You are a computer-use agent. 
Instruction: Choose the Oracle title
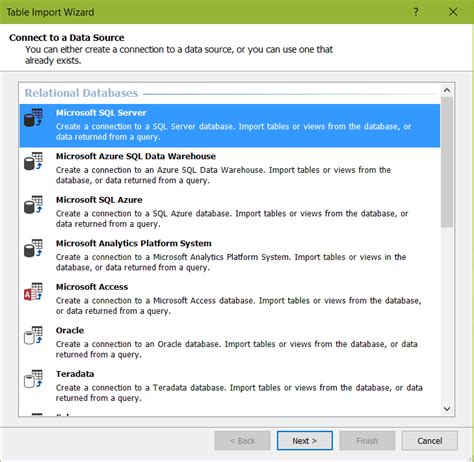click(x=70, y=331)
